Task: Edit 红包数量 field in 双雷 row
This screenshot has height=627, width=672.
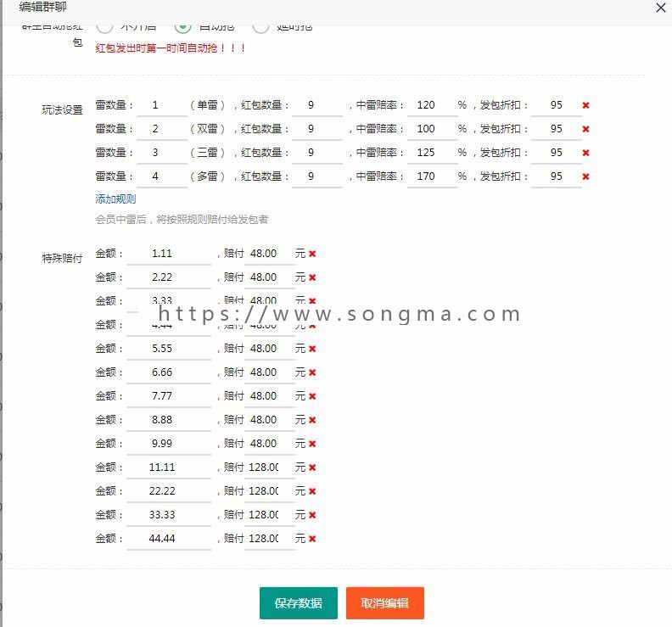Action: pyautogui.click(x=317, y=129)
